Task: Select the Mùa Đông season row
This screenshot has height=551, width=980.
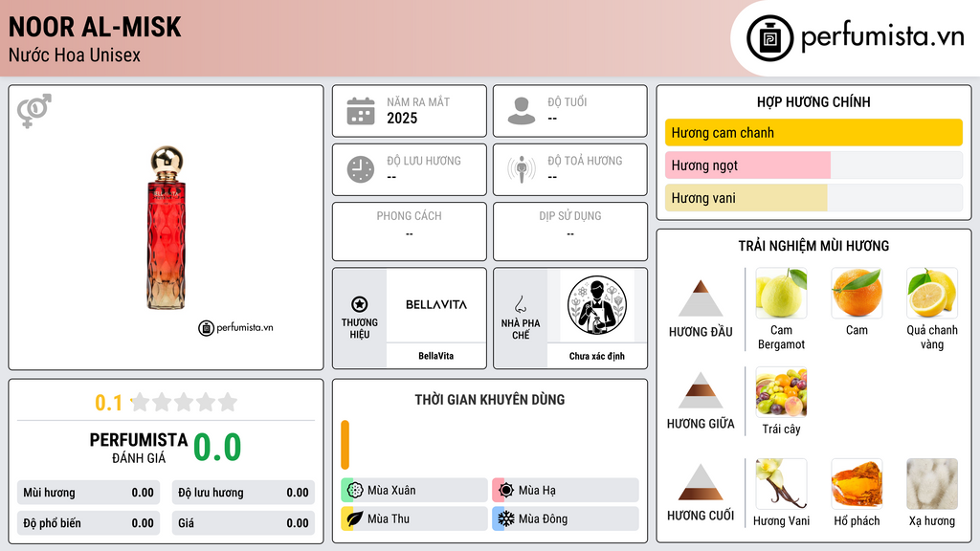Action: (x=566, y=518)
